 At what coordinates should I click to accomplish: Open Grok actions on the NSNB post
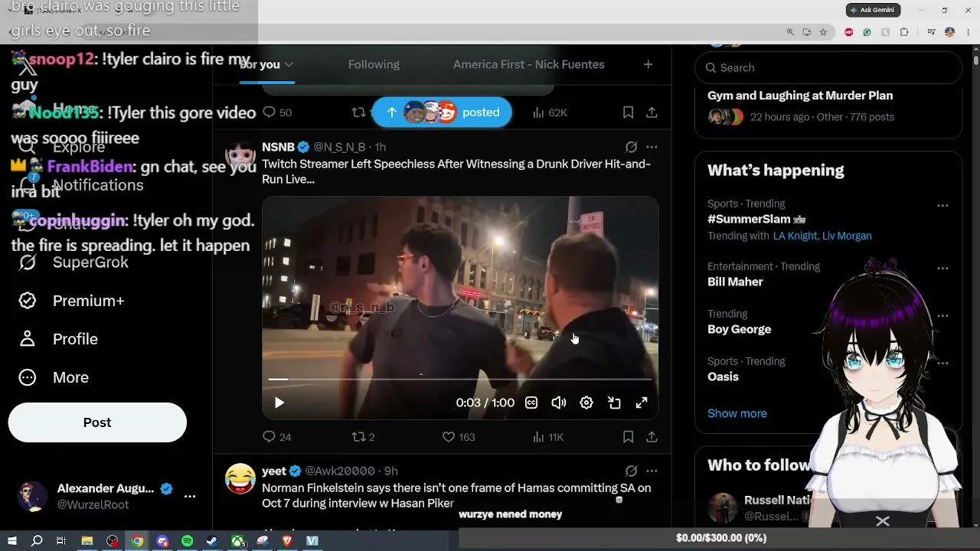(x=631, y=147)
